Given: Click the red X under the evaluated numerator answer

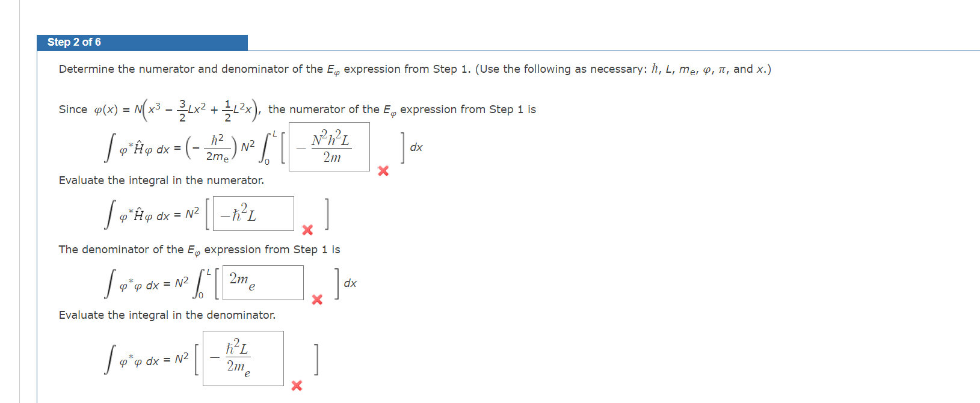Looking at the screenshot, I should tap(307, 230).
